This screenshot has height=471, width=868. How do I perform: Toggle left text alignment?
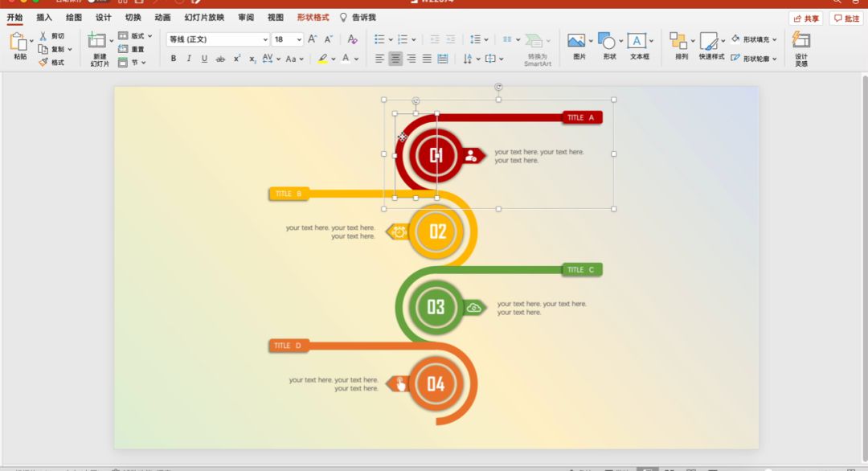point(379,58)
